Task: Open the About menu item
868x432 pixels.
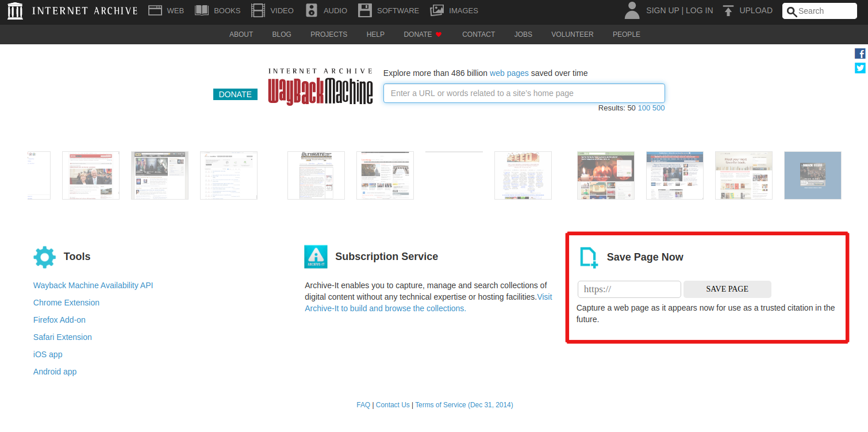Action: [241, 35]
